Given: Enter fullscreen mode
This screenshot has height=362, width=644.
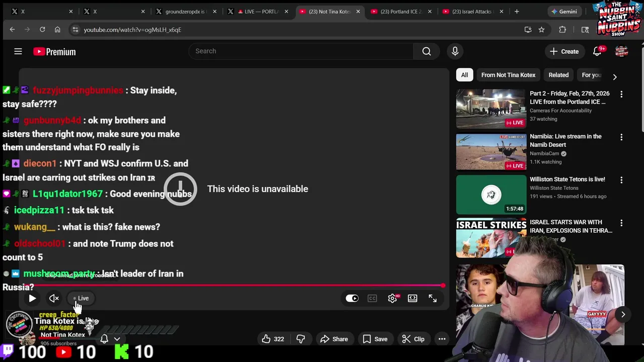Looking at the screenshot, I should (x=433, y=299).
